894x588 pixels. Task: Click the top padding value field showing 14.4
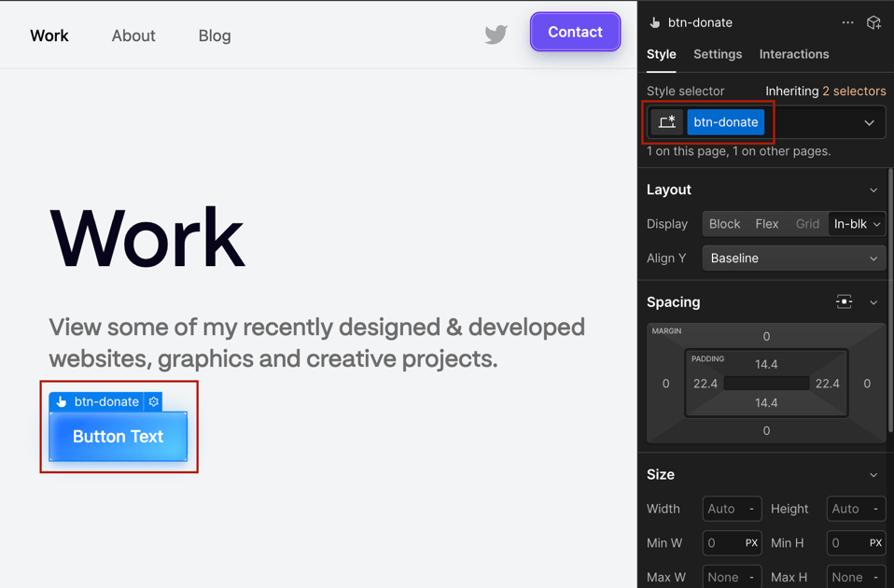tap(766, 364)
